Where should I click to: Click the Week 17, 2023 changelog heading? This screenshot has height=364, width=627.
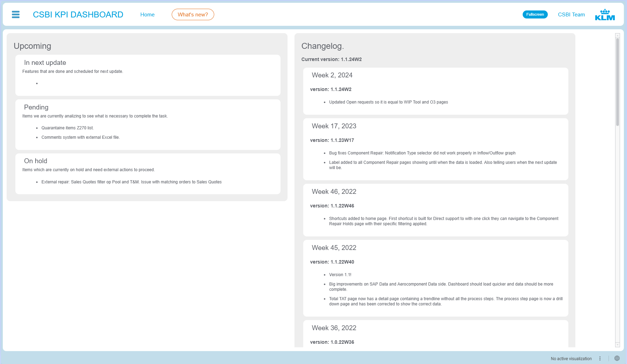[334, 126]
